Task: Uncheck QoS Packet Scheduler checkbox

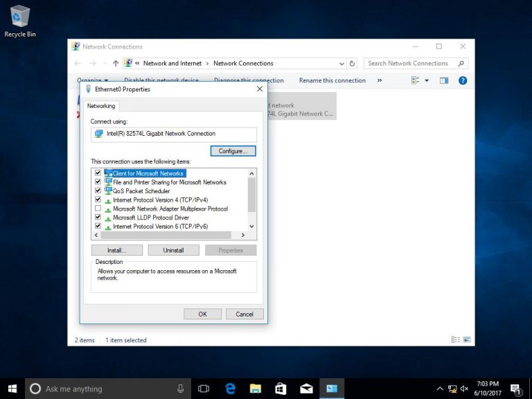Action: coord(98,190)
